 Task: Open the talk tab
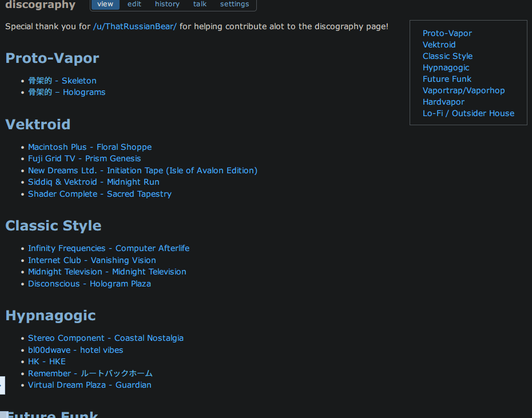pyautogui.click(x=200, y=4)
